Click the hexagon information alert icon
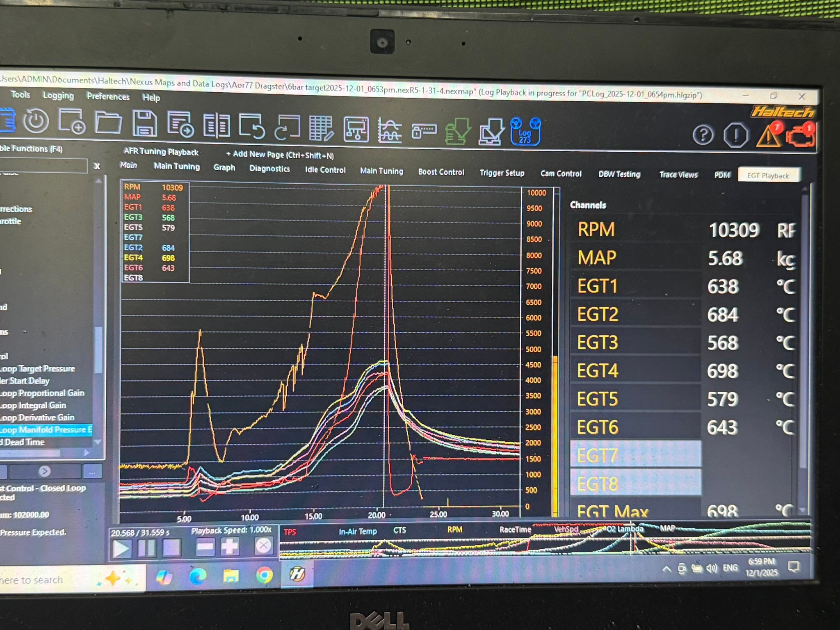 [x=736, y=135]
